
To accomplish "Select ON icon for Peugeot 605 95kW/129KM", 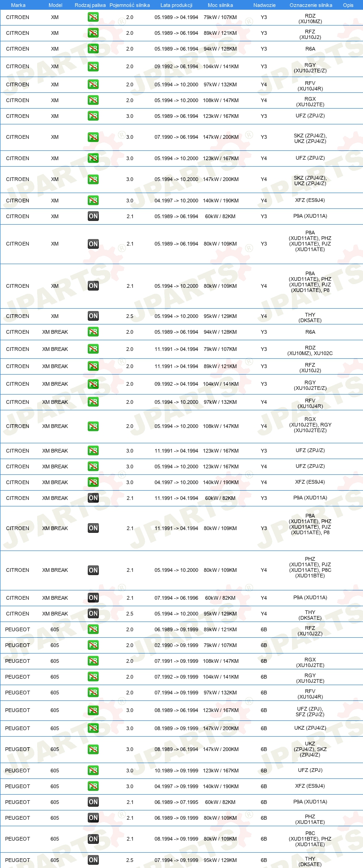I will click(93, 860).
